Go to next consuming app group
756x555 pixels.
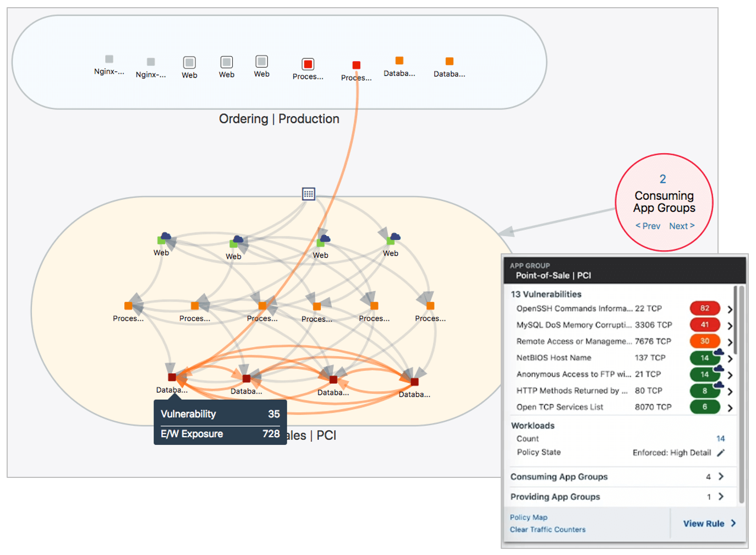pyautogui.click(x=682, y=226)
